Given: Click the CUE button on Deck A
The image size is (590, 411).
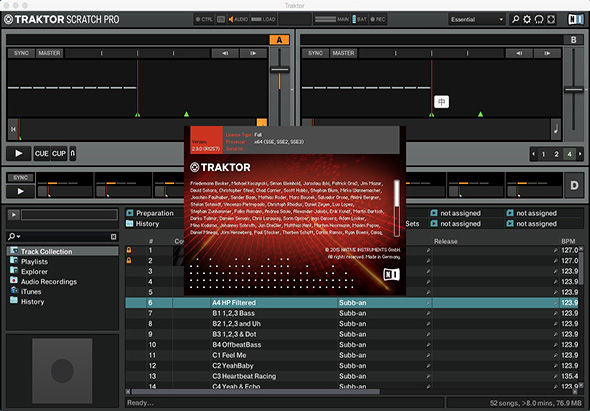Looking at the screenshot, I should pyautogui.click(x=41, y=154).
